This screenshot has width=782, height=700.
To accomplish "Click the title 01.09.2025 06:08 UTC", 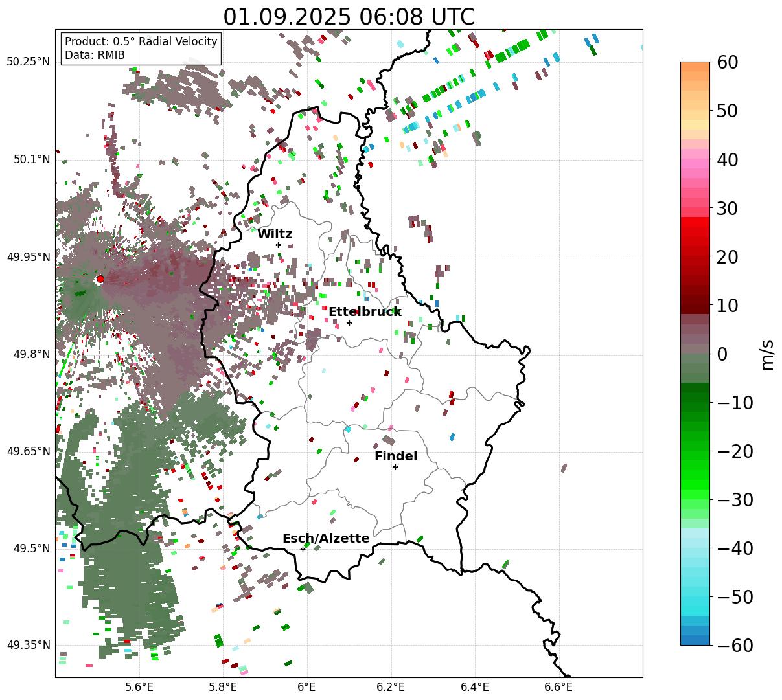I will click(x=349, y=17).
